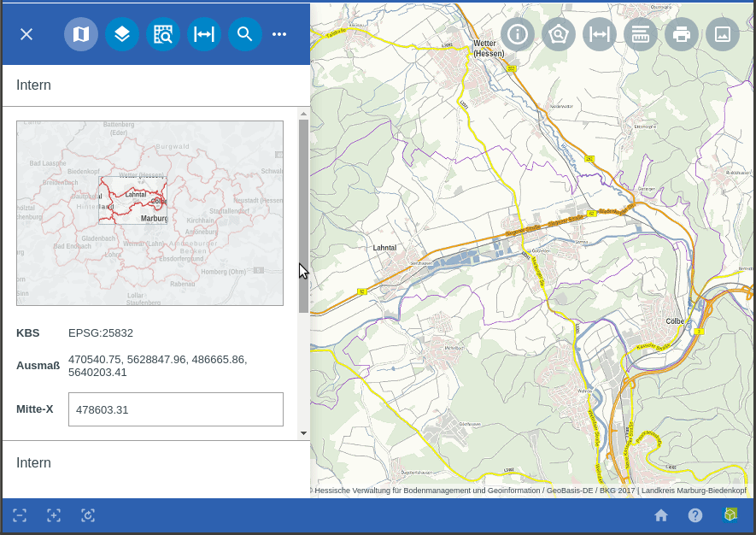Click the magnifier search icon
The width and height of the screenshot is (756, 535).
click(245, 34)
